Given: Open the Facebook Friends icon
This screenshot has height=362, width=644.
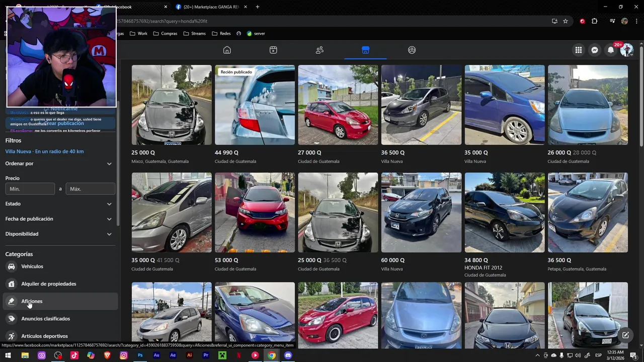Looking at the screenshot, I should [x=319, y=50].
